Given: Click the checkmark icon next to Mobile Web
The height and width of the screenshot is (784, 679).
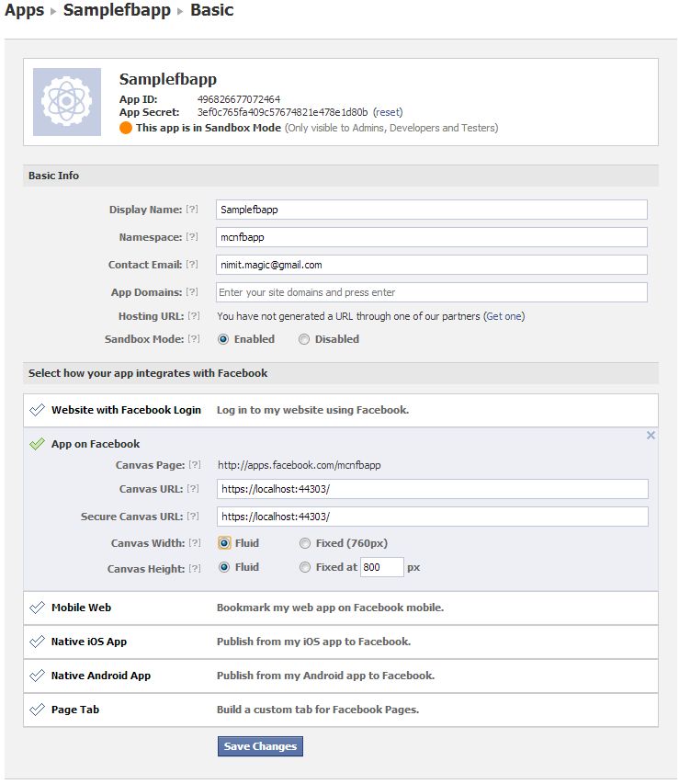Looking at the screenshot, I should click(x=37, y=608).
